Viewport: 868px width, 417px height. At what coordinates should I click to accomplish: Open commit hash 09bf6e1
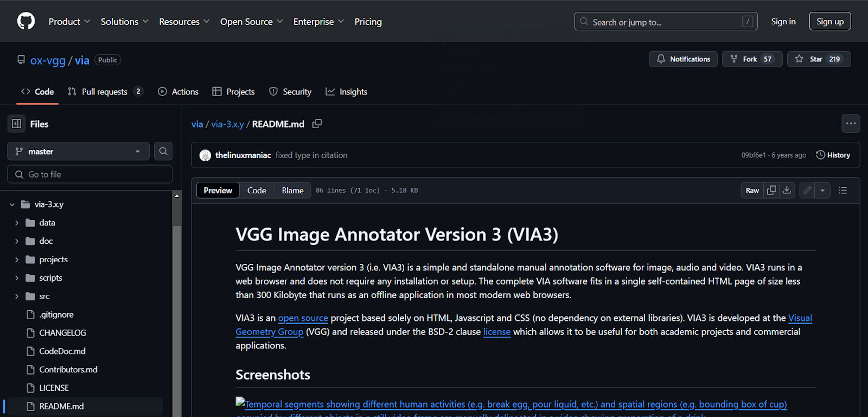(754, 155)
